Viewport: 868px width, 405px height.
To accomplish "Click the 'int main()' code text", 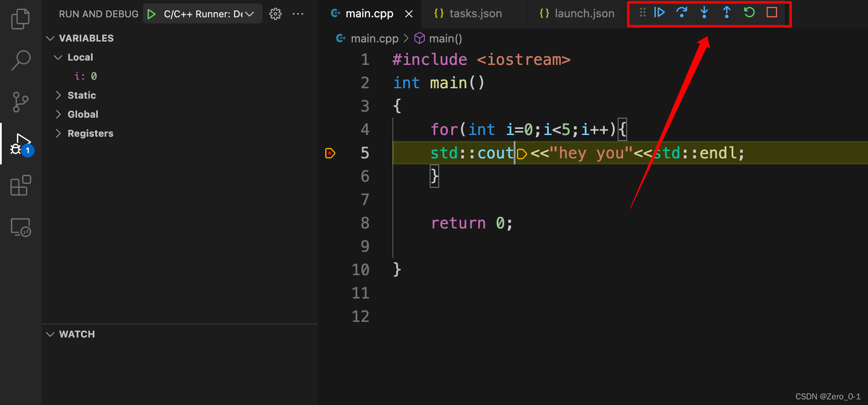I will (x=439, y=83).
